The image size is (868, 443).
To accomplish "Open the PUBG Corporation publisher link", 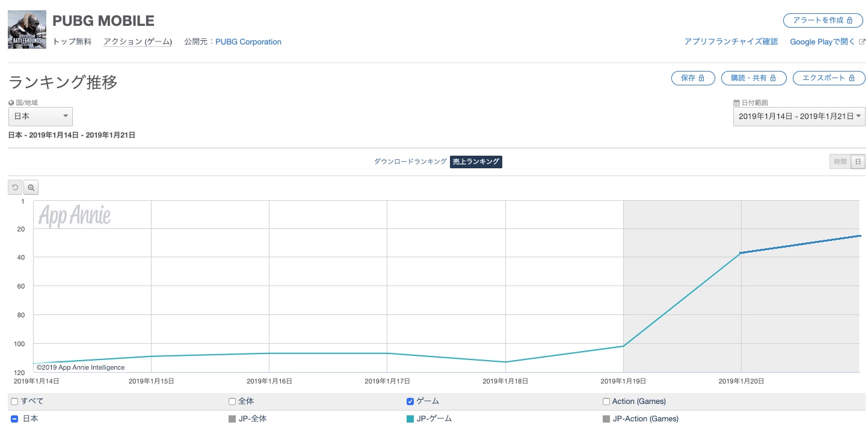I will pos(248,42).
